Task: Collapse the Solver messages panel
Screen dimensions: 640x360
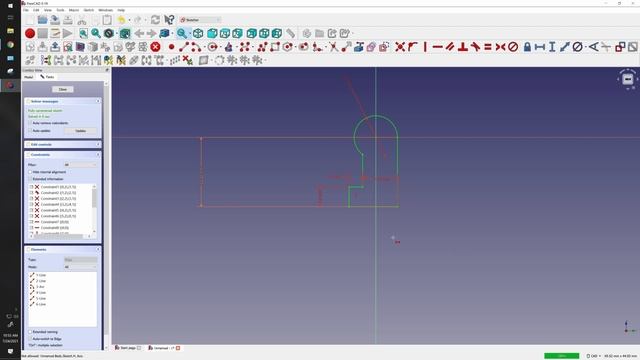Action: tap(98, 101)
